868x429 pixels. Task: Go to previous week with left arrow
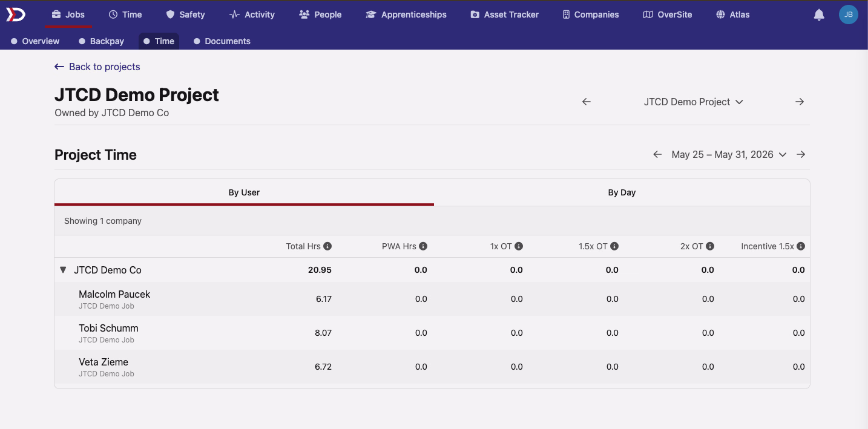(x=657, y=154)
